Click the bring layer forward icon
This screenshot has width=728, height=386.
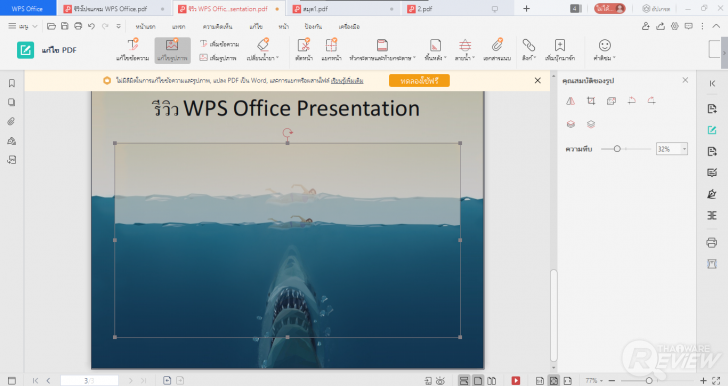click(571, 124)
